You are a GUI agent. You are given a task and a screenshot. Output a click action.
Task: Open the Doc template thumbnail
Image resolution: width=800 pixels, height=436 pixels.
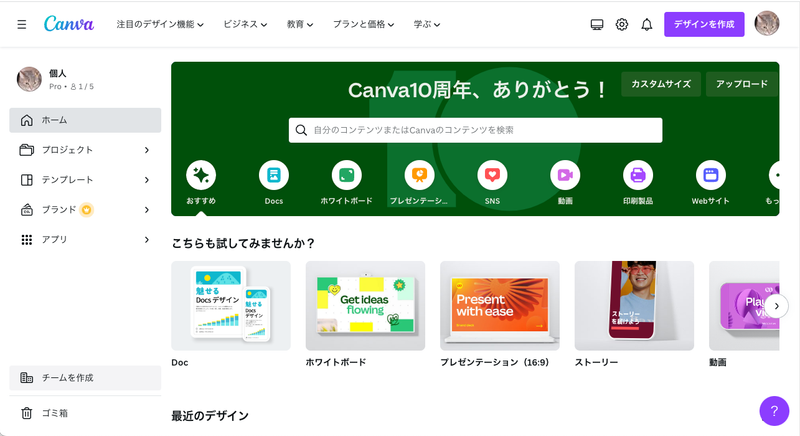pos(231,305)
